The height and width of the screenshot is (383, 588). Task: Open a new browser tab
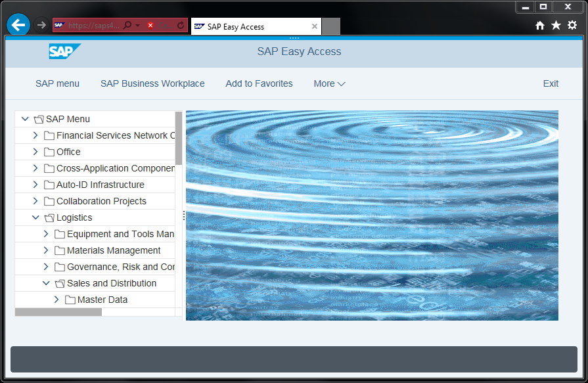tap(331, 26)
